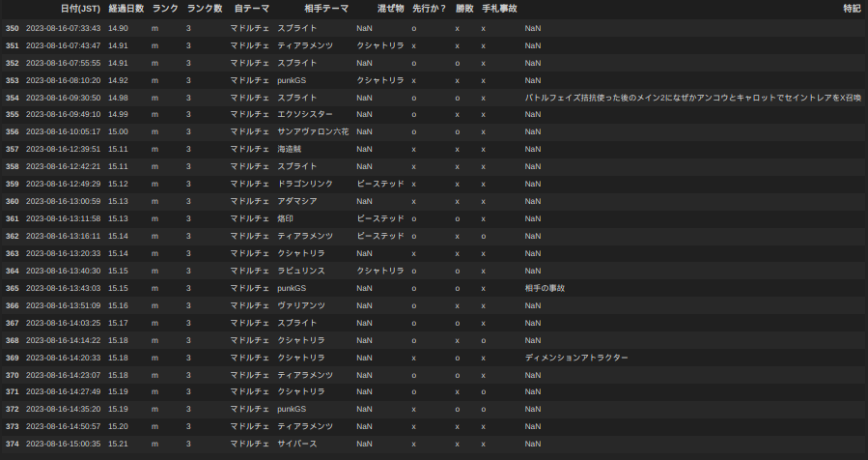The image size is (868, 460).
Task: Click timestamp 2023-08-16-12:39:51
Action: point(63,149)
